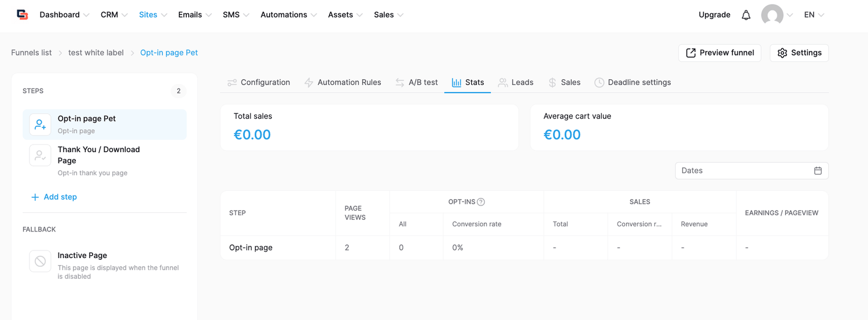Switch to the A/B test tab
Image resolution: width=868 pixels, height=320 pixels.
417,83
